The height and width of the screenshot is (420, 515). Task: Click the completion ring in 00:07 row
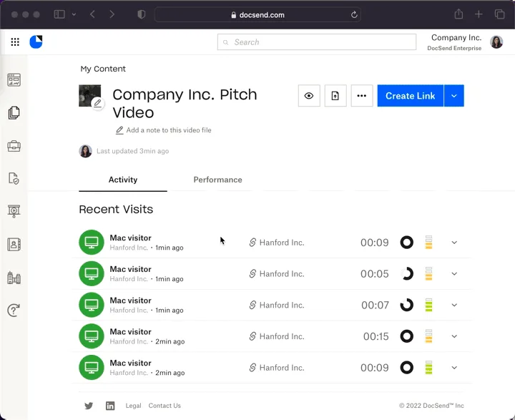(x=406, y=305)
